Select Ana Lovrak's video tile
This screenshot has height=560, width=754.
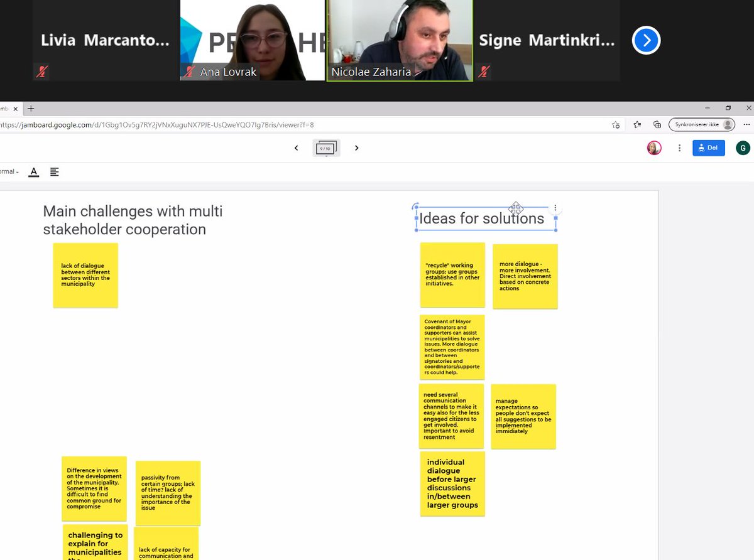(252, 40)
